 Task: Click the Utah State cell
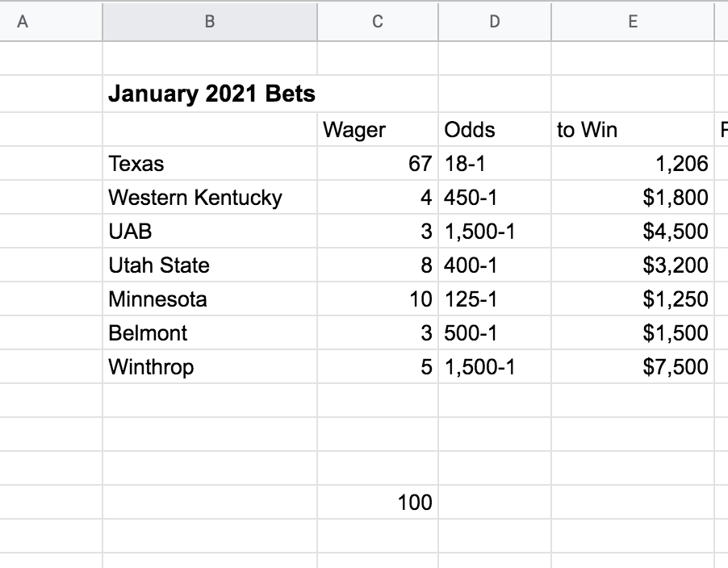tap(210, 265)
